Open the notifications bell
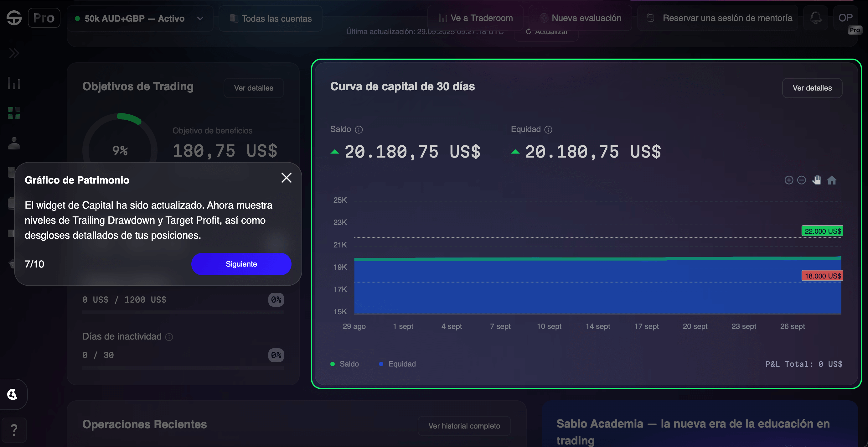 point(816,18)
